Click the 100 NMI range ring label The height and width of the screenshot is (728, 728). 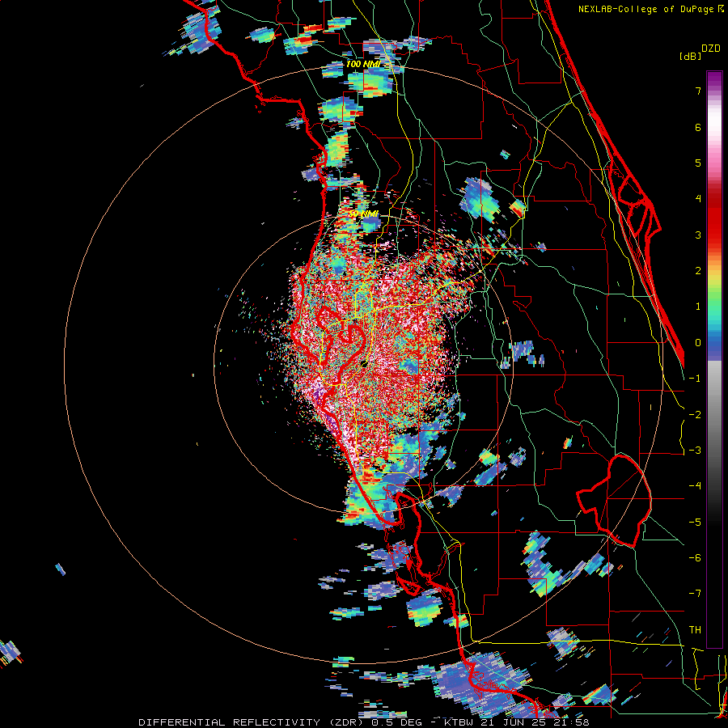click(x=362, y=64)
